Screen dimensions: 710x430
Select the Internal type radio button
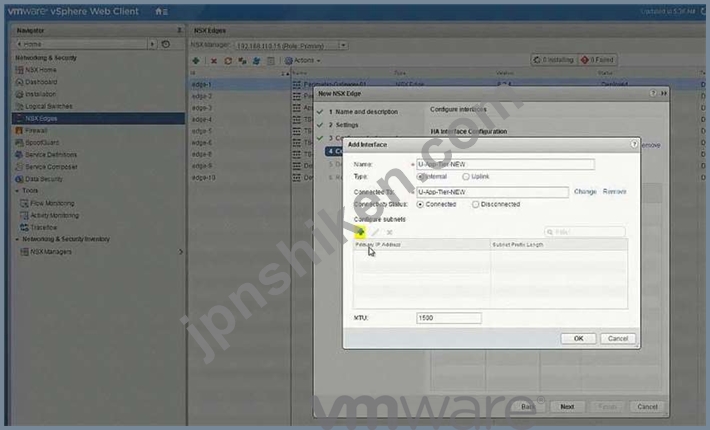[421, 177]
